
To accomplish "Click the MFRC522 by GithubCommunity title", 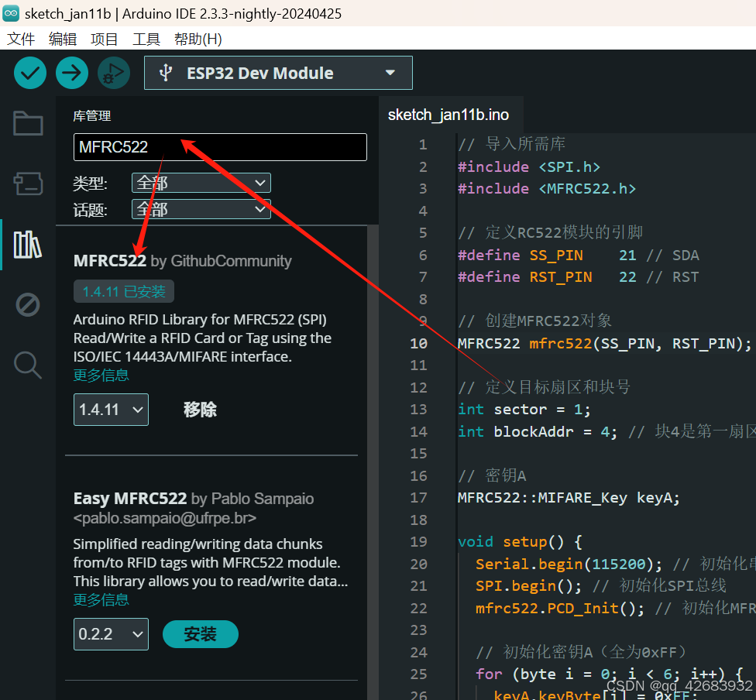I will click(183, 261).
